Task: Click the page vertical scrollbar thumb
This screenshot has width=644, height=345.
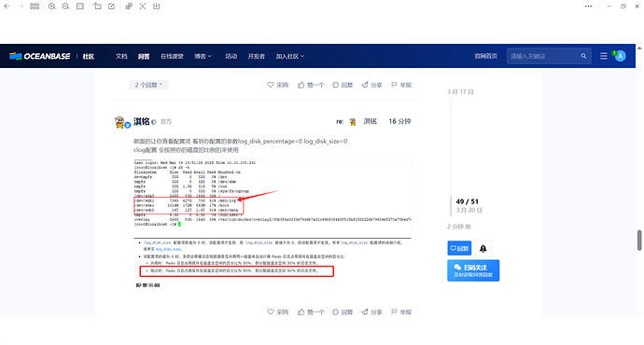Action: [x=639, y=240]
